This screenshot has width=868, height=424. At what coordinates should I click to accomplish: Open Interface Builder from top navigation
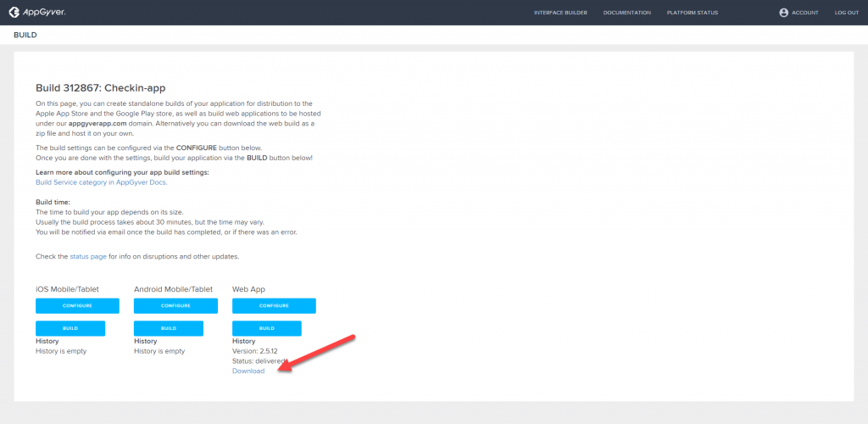pyautogui.click(x=560, y=13)
